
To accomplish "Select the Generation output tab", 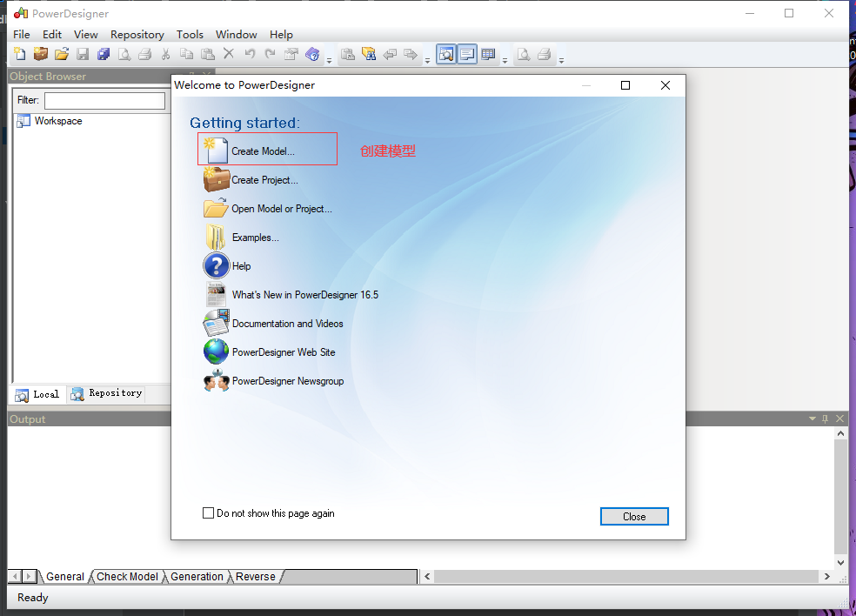I will (x=197, y=577).
